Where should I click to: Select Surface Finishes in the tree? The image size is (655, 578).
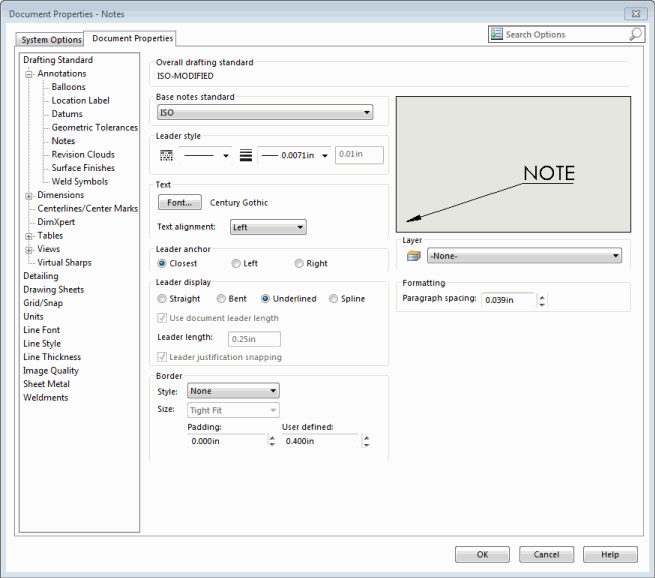[x=83, y=168]
